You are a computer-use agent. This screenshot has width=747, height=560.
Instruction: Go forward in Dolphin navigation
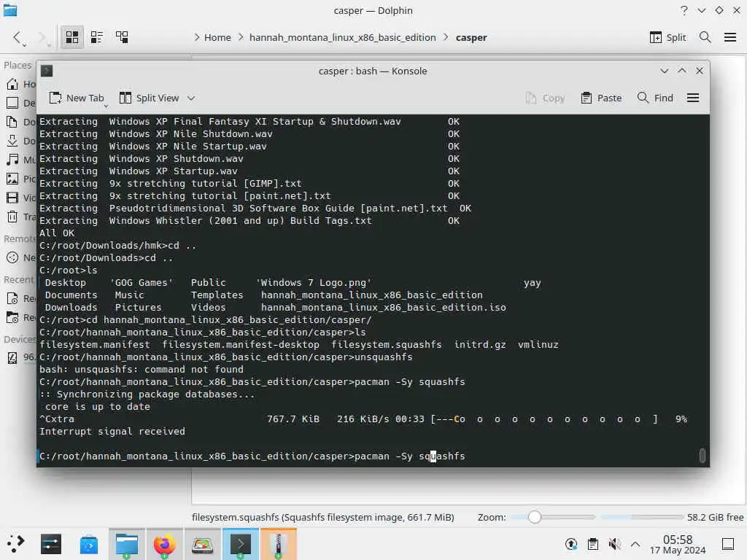[42, 37]
